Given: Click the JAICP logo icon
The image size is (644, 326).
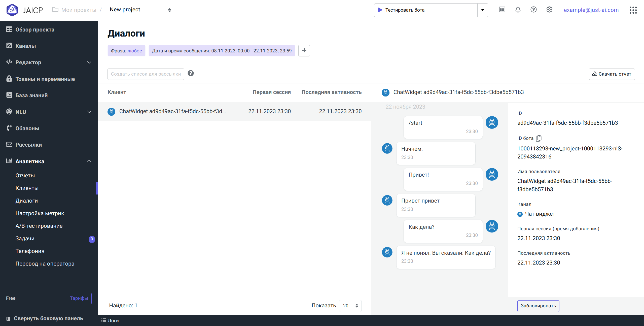Looking at the screenshot, I should click(12, 10).
